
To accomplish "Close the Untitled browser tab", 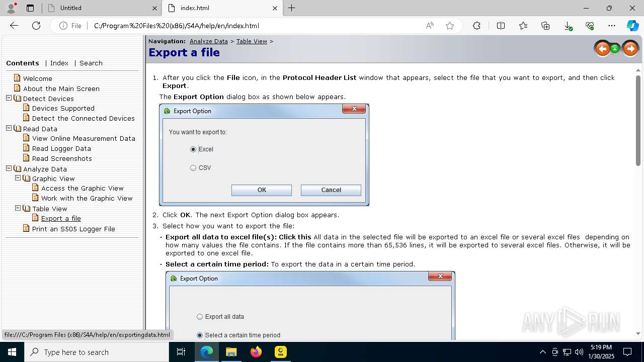I will click(x=154, y=8).
